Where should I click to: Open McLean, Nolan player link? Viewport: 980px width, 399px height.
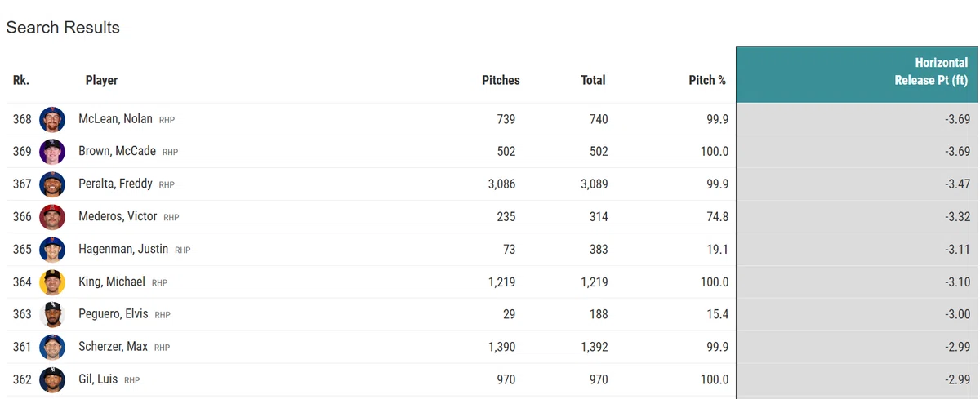click(x=115, y=119)
